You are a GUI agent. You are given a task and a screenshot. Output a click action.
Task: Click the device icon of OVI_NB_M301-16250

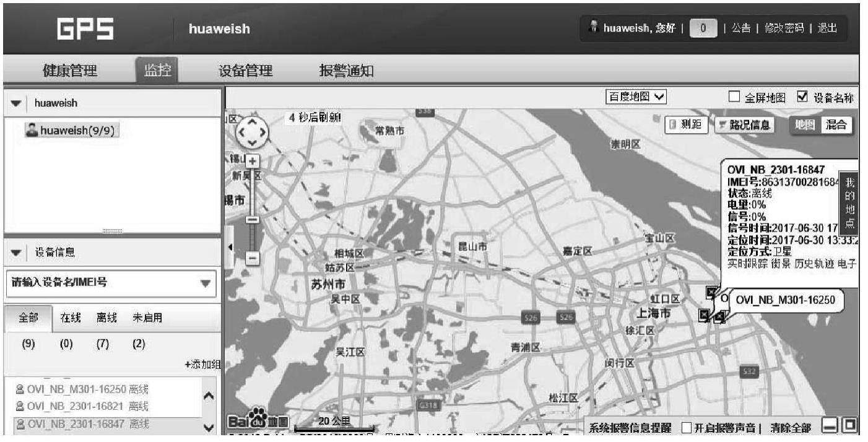(x=20, y=389)
